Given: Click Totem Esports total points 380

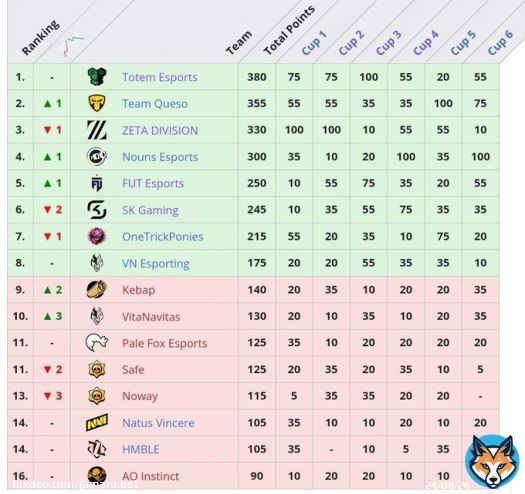Looking at the screenshot, I should (x=257, y=77).
